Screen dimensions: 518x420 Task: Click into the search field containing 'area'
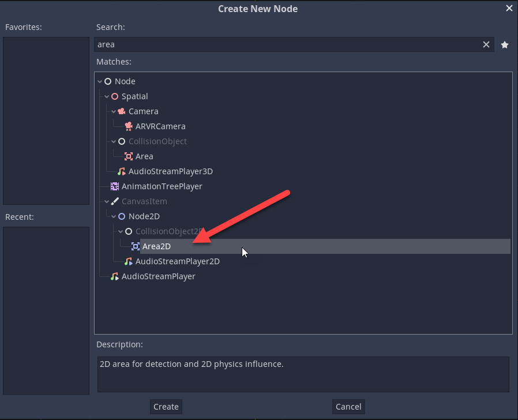(288, 45)
